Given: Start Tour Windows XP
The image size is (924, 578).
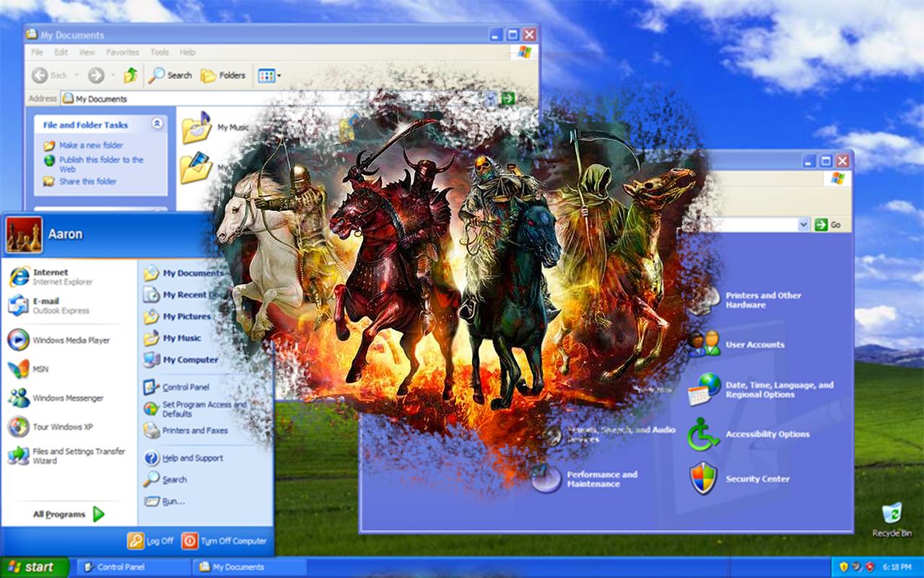Looking at the screenshot, I should 51,426.
